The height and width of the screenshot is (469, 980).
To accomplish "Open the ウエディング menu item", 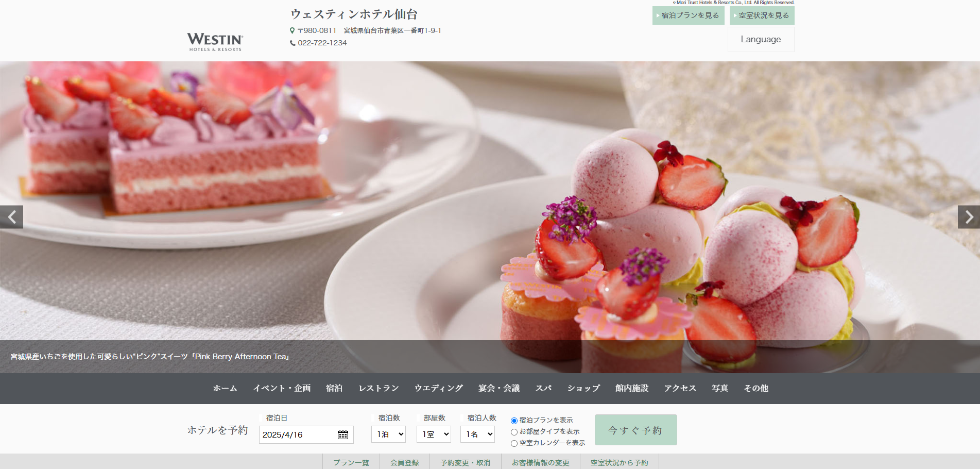I will (439, 388).
